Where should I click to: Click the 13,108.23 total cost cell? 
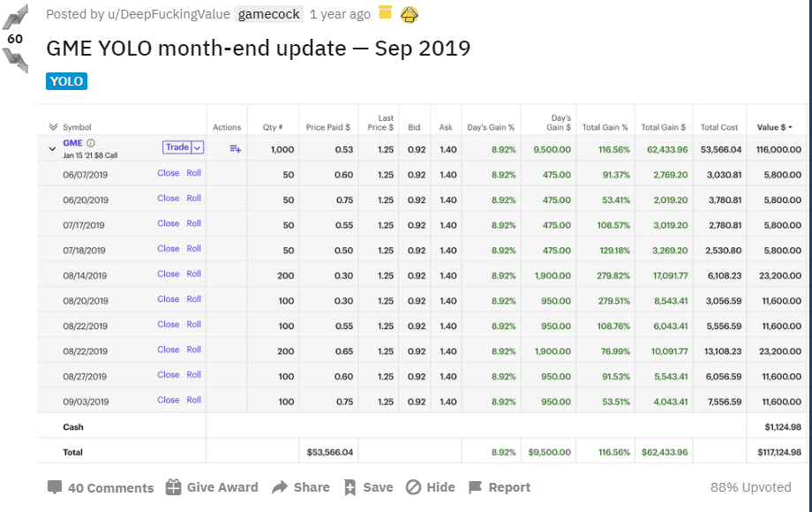[722, 351]
